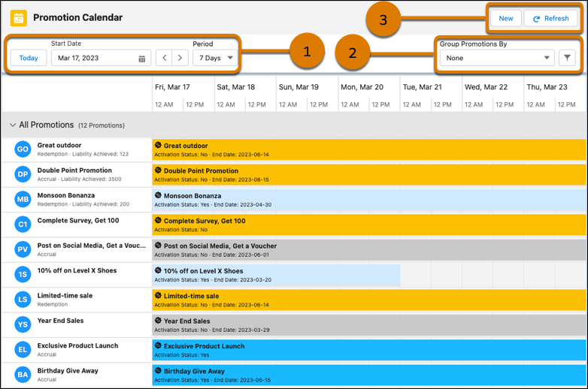The image size is (588, 389).
Task: Click badge icon in Exclusive Product Launch bar
Action: pos(158,345)
